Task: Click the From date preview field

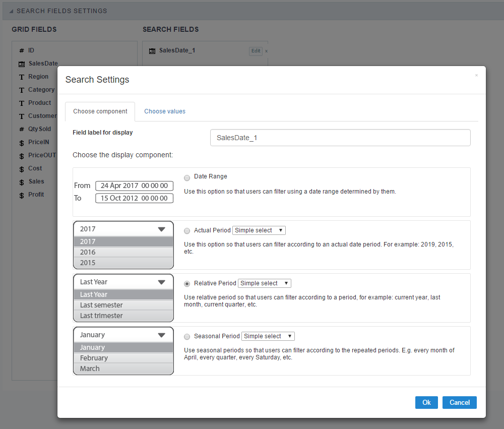Action: pos(134,186)
